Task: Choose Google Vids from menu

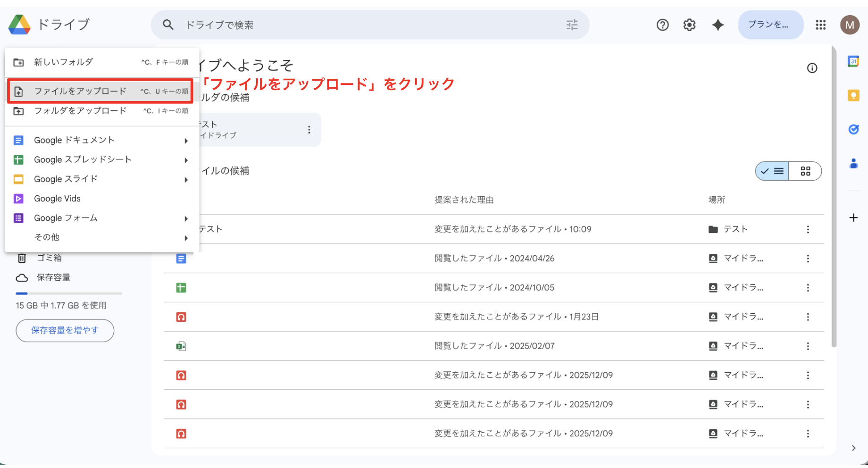Action: point(102,199)
